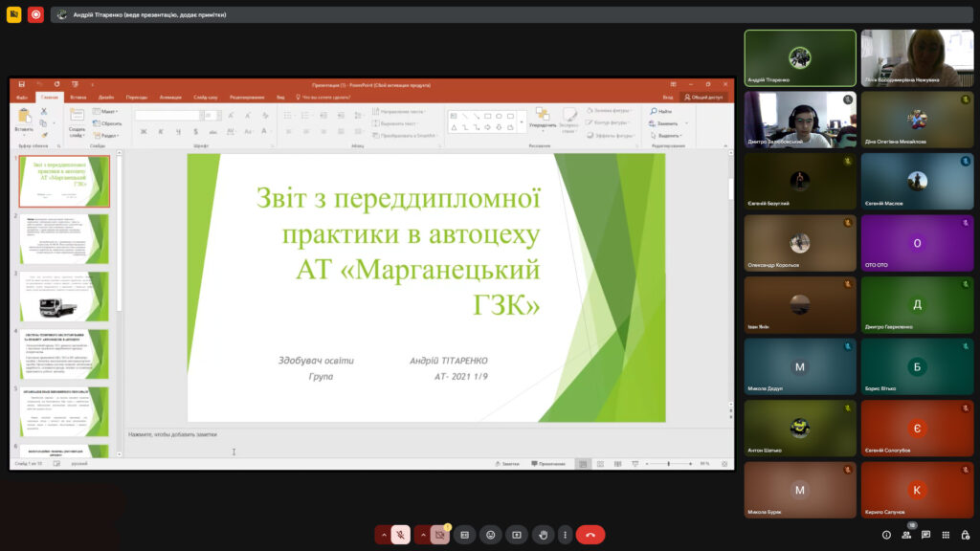
Task: Click Заметки notes button in status bar
Action: click(507, 464)
